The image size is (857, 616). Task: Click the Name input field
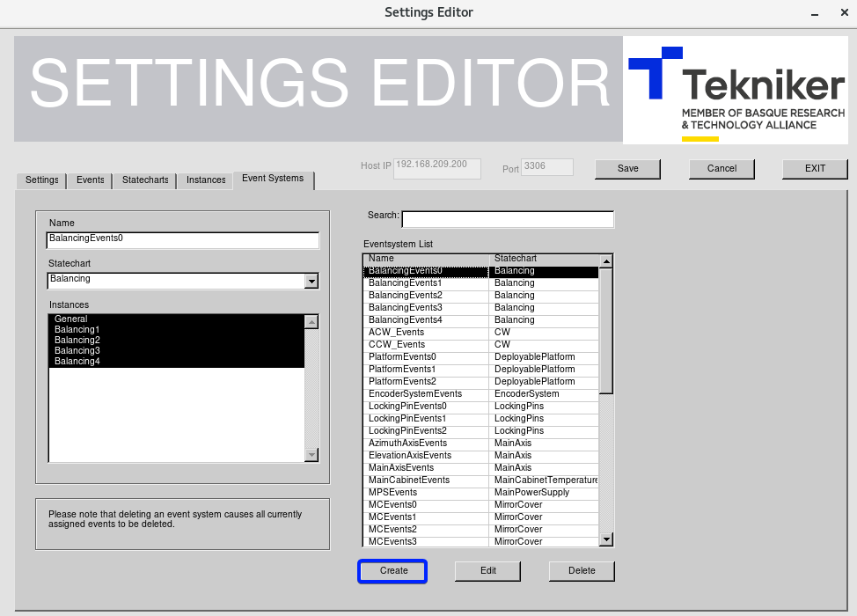coord(182,240)
